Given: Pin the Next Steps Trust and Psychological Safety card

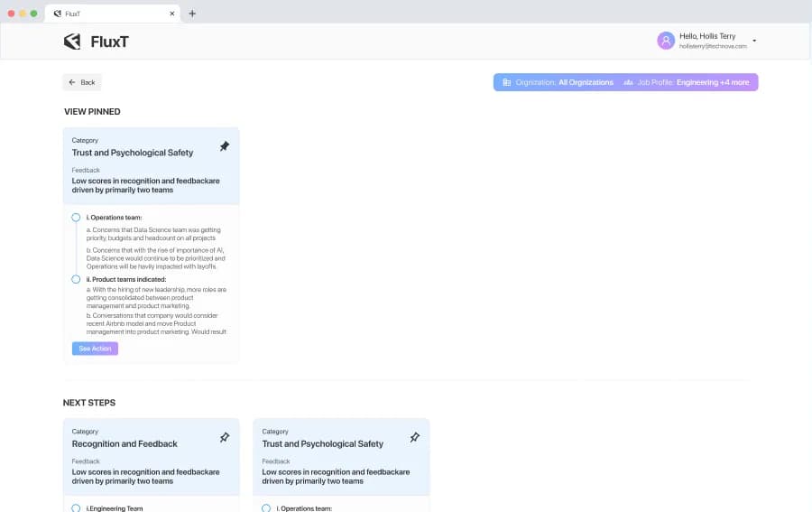Looking at the screenshot, I should (414, 437).
